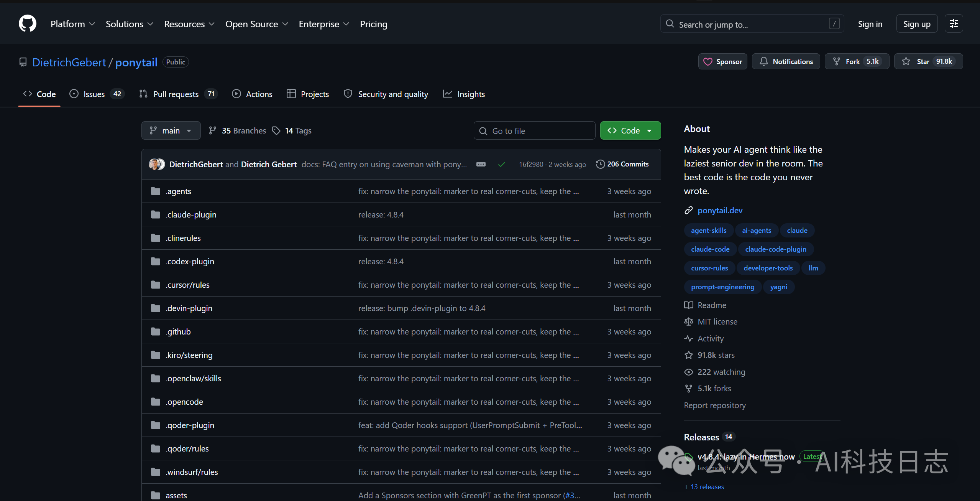Screen dimensions: 980x501
Task: Click the bell icon on Notifications
Action: click(763, 61)
